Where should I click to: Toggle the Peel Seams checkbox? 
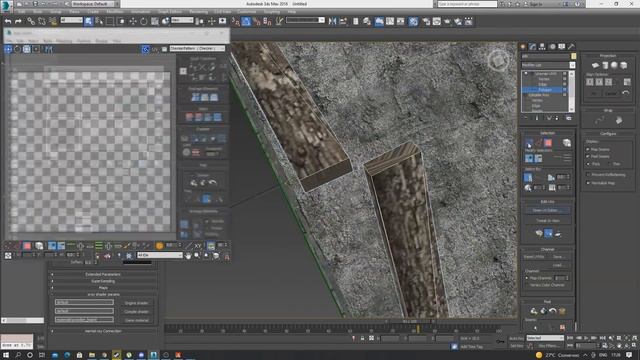[x=588, y=156]
